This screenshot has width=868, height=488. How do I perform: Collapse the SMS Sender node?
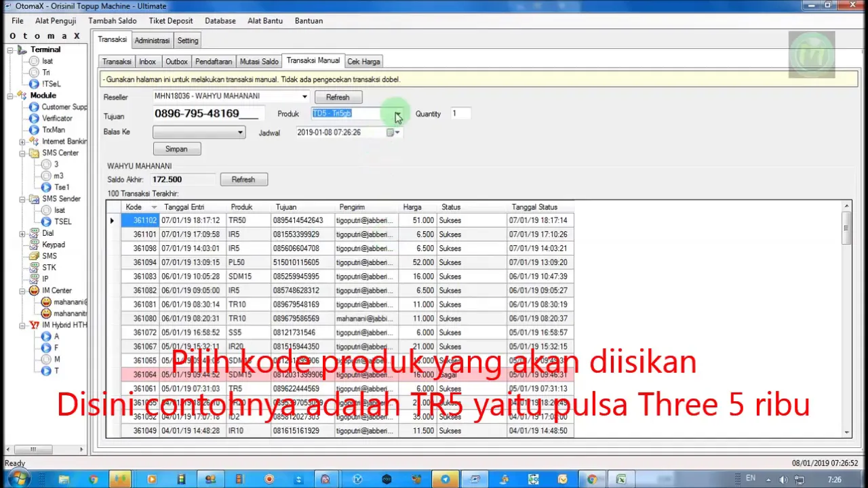(22, 199)
